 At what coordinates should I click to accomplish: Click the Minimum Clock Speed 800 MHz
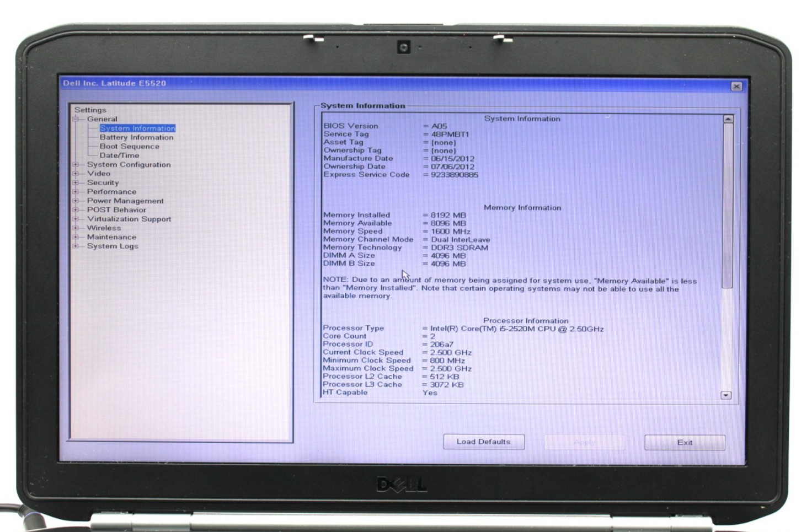point(447,361)
